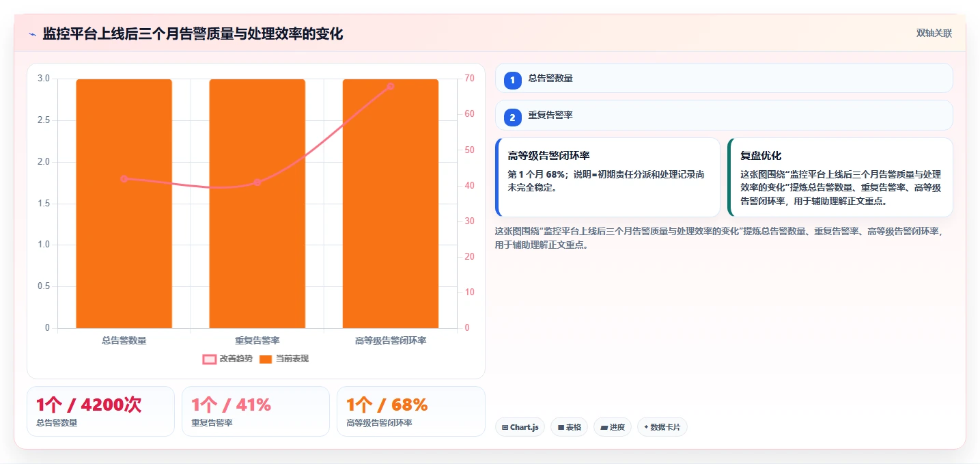Open the 1个 / 4200次 stat card
This screenshot has height=464, width=980.
pyautogui.click(x=100, y=411)
